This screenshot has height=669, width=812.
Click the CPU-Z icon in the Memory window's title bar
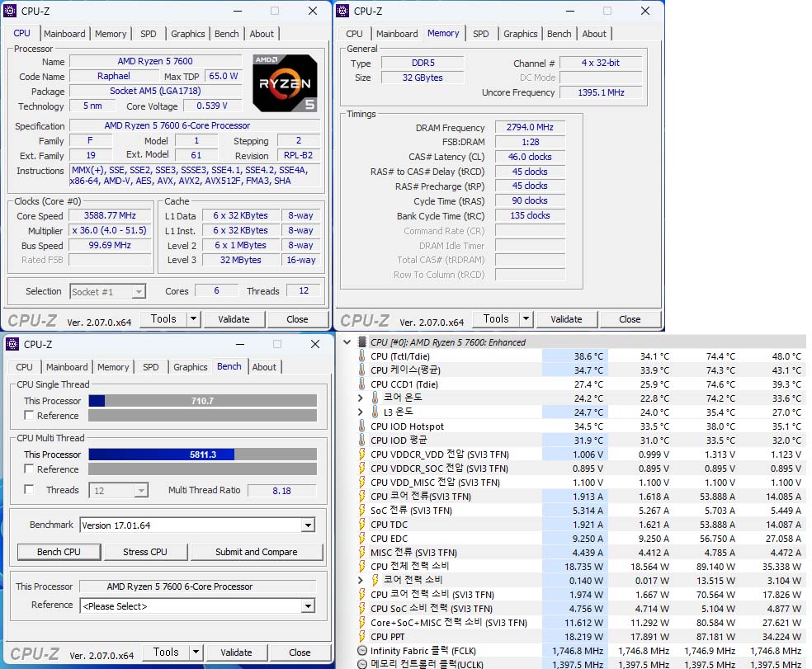342,11
